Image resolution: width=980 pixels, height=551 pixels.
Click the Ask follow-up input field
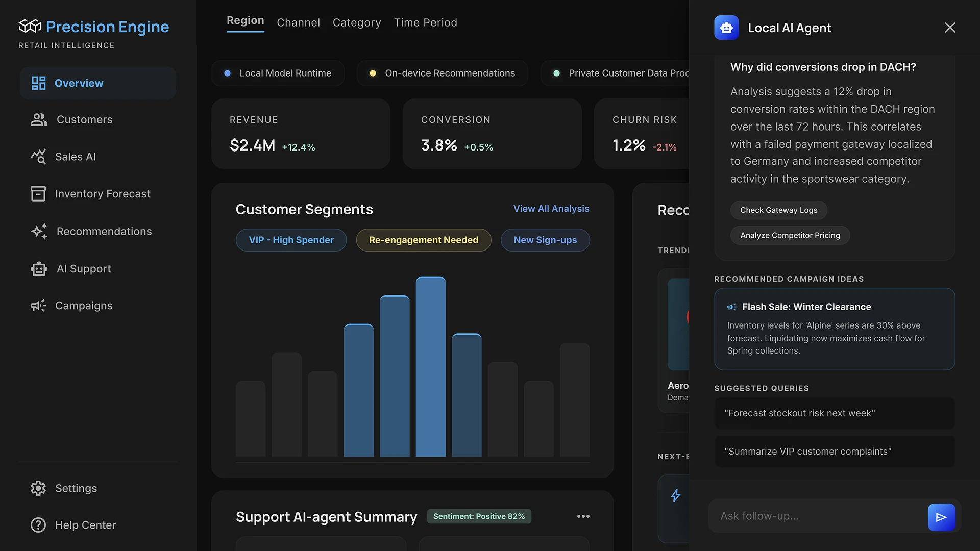[817, 516]
